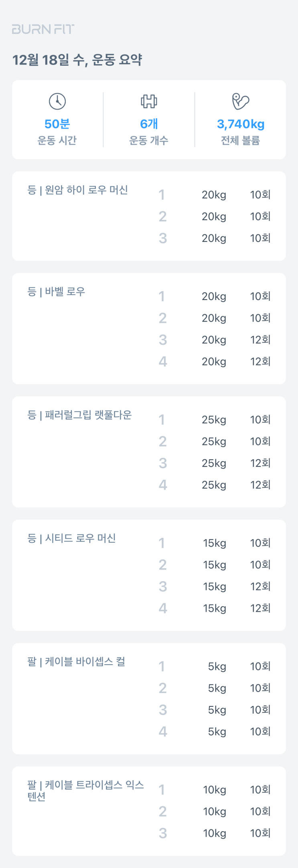The width and height of the screenshot is (298, 868).
Task: Click the BURN FIT logo
Action: [x=43, y=29]
